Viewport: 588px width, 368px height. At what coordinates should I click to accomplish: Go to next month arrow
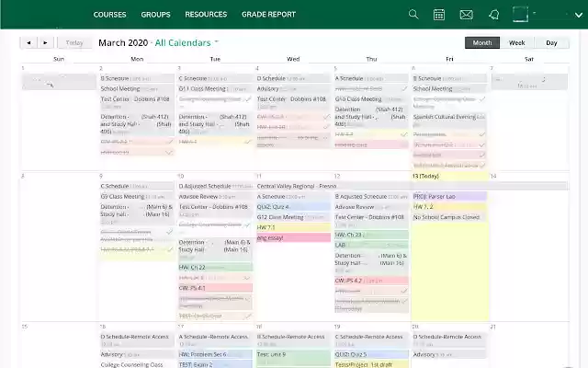45,43
